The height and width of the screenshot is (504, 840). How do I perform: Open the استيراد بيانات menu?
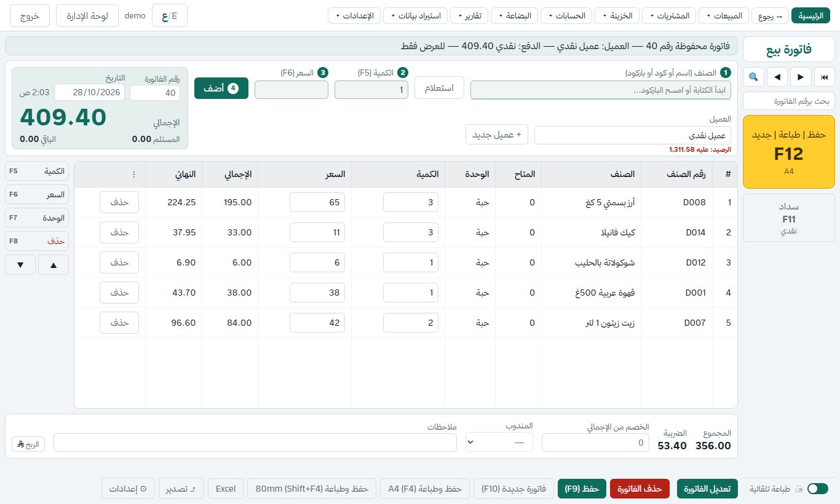pos(415,15)
